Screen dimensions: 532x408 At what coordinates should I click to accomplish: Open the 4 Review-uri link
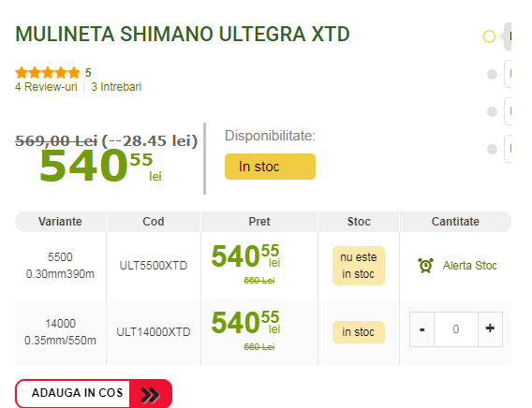pyautogui.click(x=46, y=87)
